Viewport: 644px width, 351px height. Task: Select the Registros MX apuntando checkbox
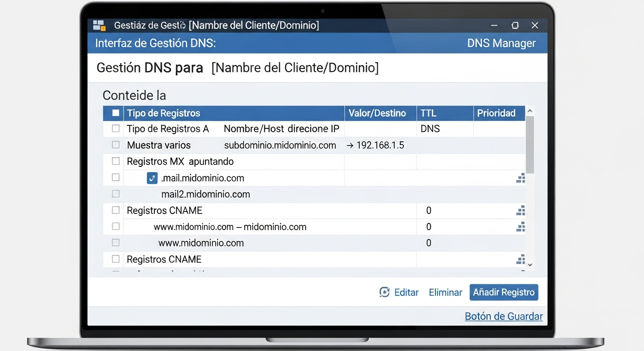(x=116, y=161)
